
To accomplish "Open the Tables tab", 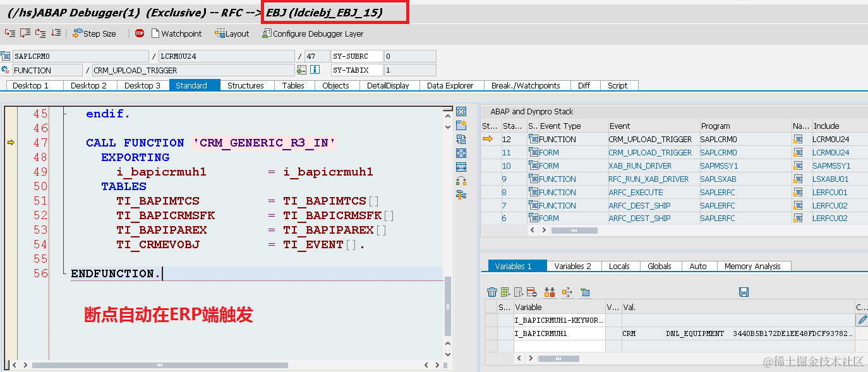I will [293, 85].
